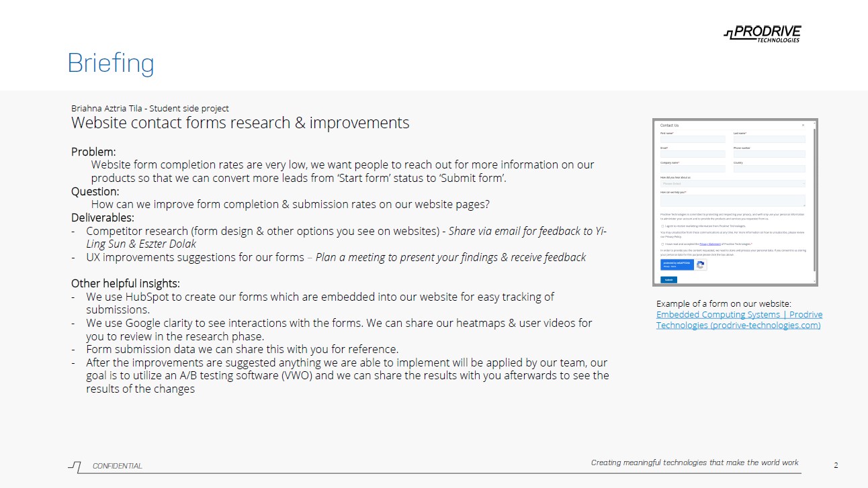Click the slide page number 2
This screenshot has width=868, height=488.
tap(836, 465)
